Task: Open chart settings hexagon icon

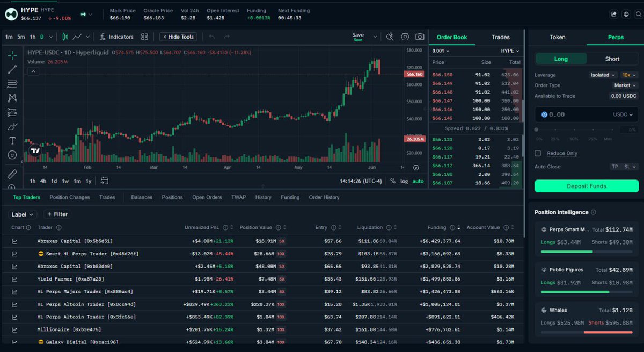Action: click(x=405, y=37)
